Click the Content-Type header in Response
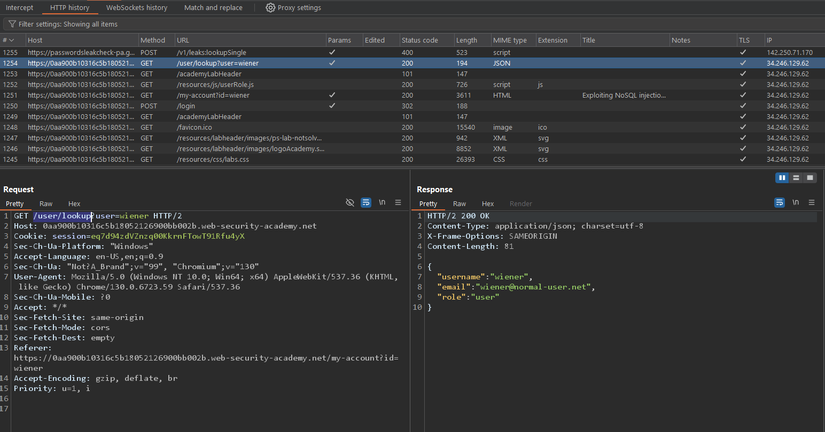The height and width of the screenshot is (432, 825). tap(535, 226)
